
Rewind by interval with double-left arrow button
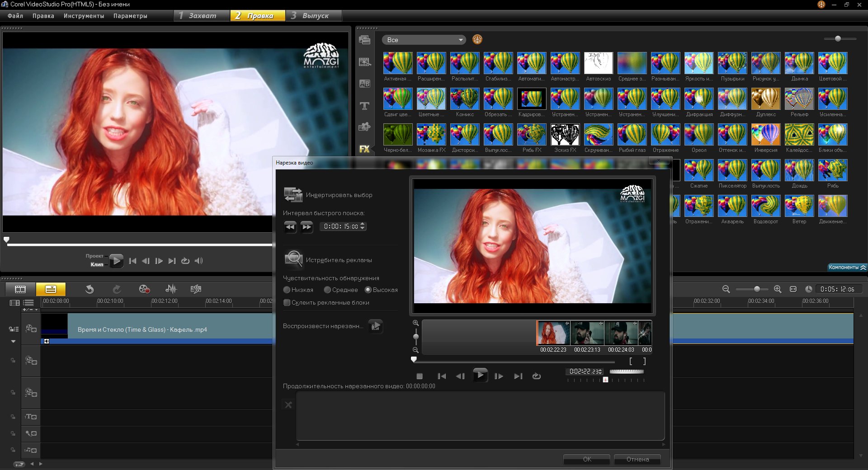point(290,226)
